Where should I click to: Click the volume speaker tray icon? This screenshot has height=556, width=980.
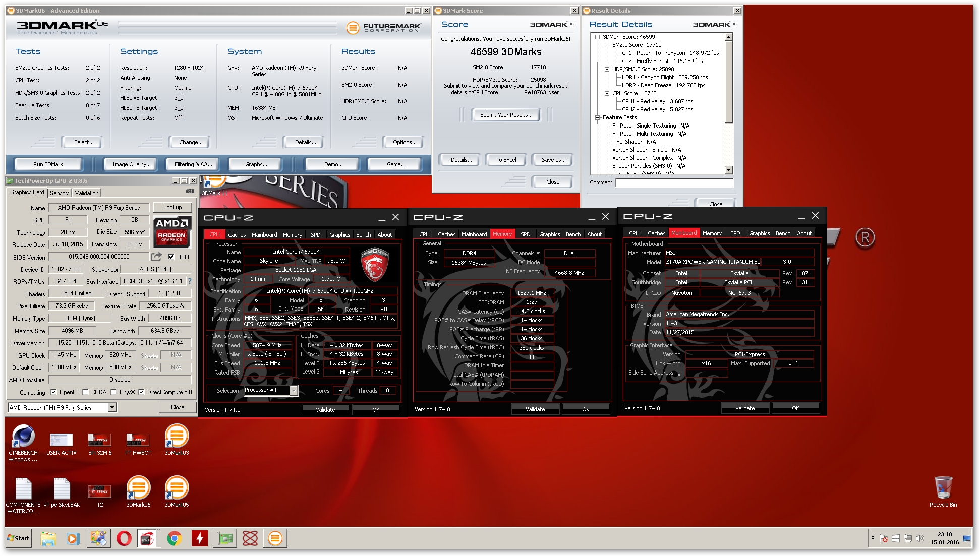(x=919, y=538)
